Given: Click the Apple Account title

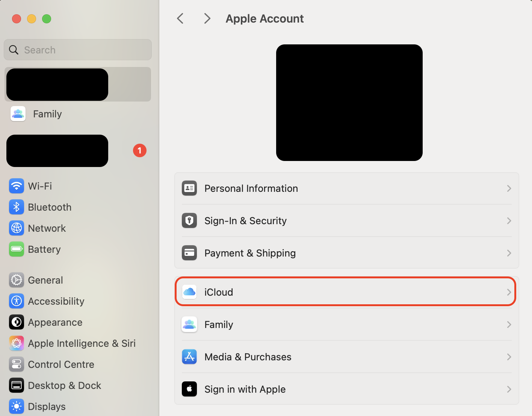Looking at the screenshot, I should click(x=264, y=19).
